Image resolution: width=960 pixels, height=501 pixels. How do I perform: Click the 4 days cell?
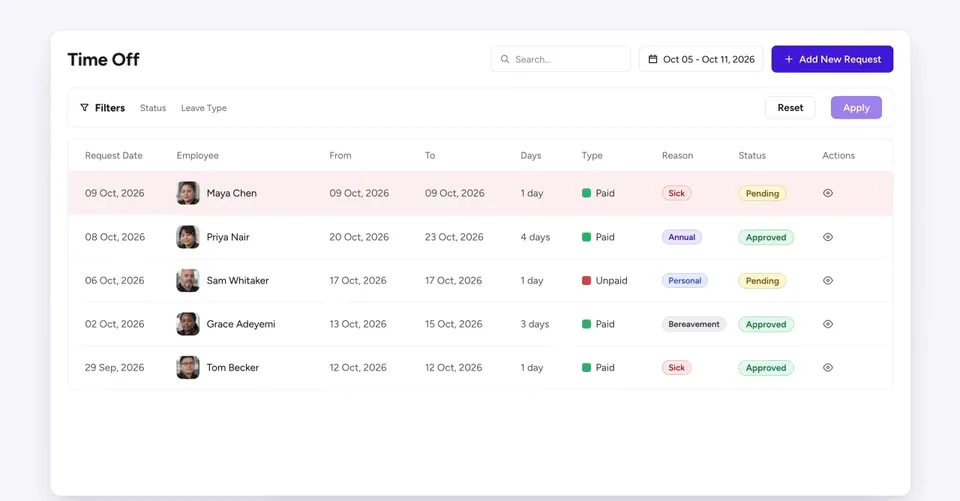(535, 237)
